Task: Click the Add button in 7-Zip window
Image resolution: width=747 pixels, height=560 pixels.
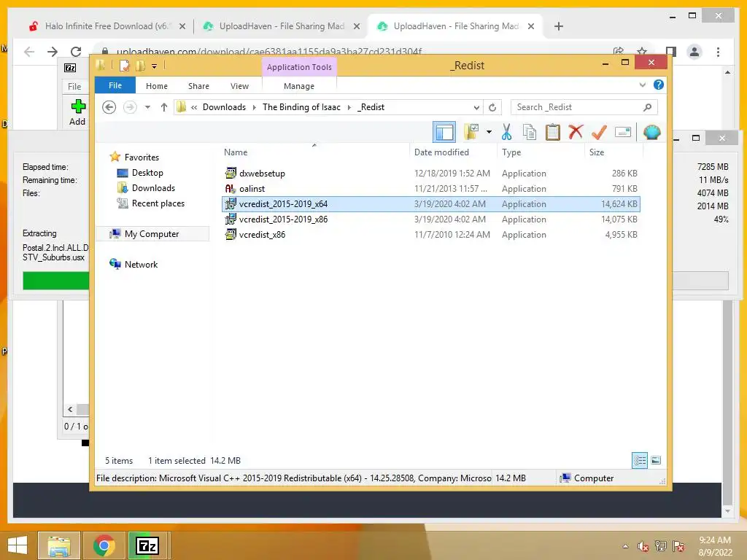Action: pos(77,112)
